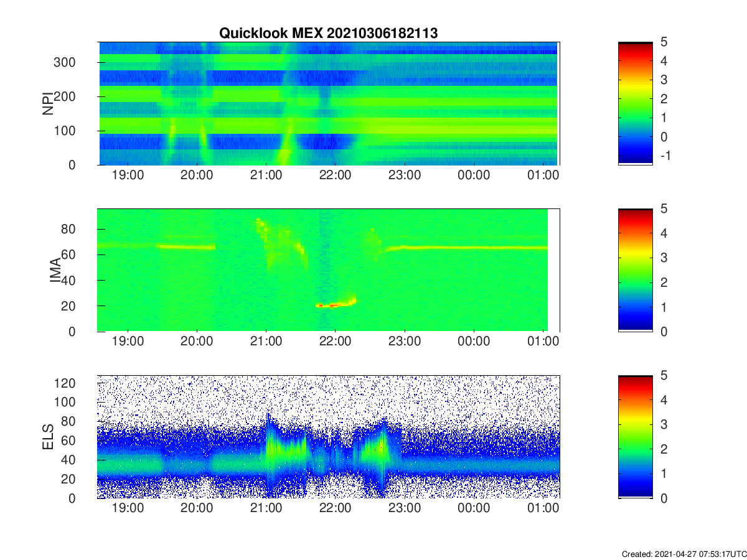Click '21:00' under the NPI panel

[266, 175]
